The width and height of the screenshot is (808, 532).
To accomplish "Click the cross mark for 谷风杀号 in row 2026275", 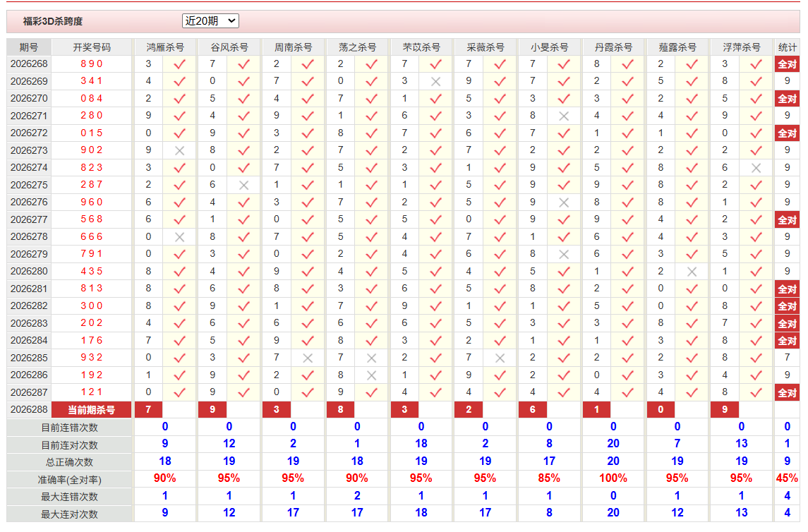I will 243,185.
